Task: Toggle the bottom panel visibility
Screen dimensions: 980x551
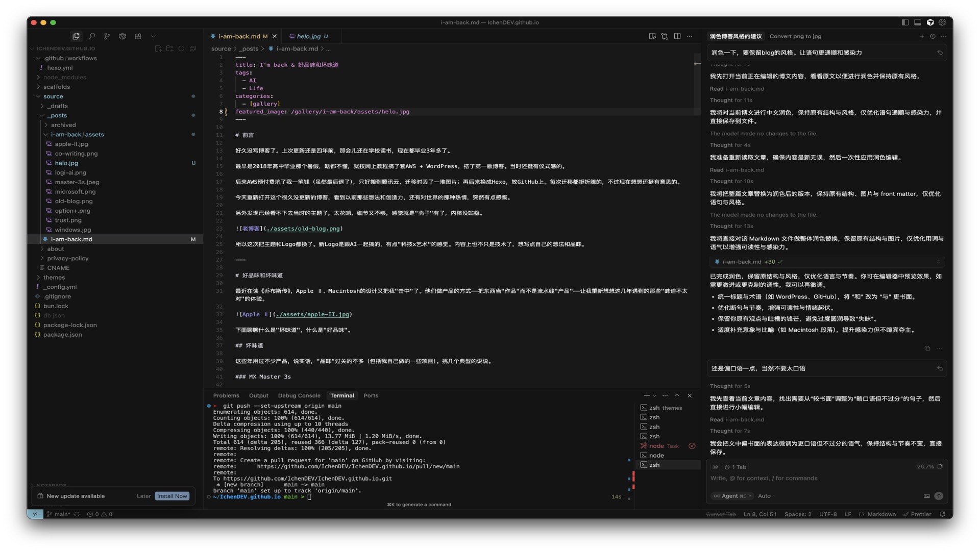Action: [918, 22]
